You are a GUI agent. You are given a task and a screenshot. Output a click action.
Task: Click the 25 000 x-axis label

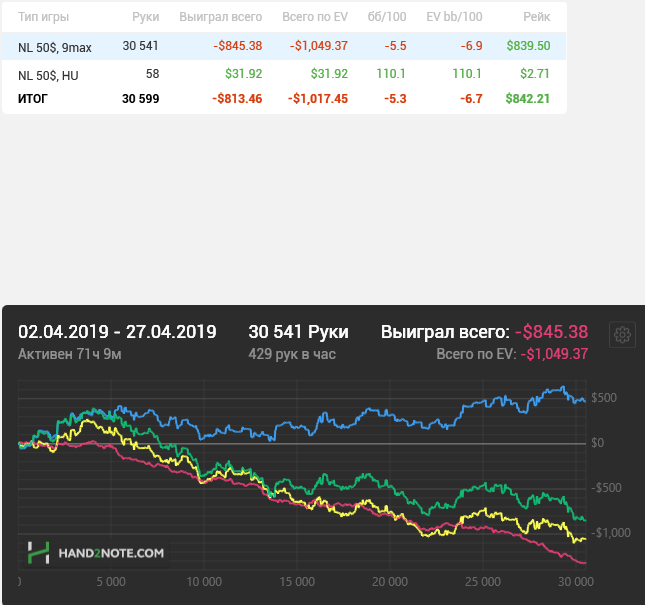pyautogui.click(x=483, y=582)
